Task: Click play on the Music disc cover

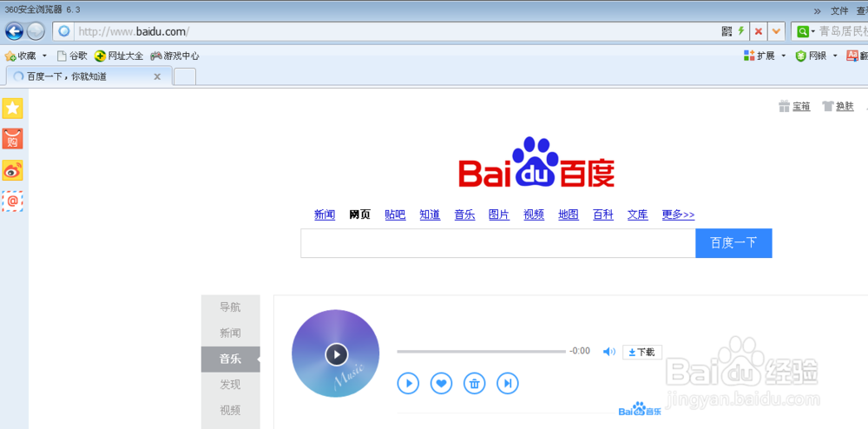Action: (337, 354)
